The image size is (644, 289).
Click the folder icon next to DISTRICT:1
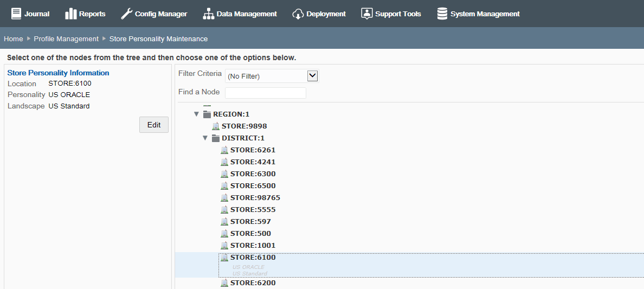(216, 138)
